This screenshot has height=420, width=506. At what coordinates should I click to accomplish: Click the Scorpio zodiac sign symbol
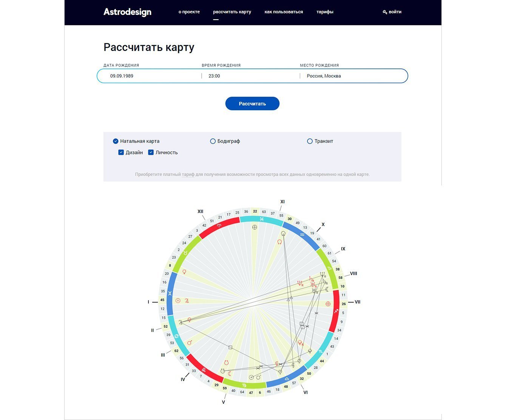coord(321,351)
